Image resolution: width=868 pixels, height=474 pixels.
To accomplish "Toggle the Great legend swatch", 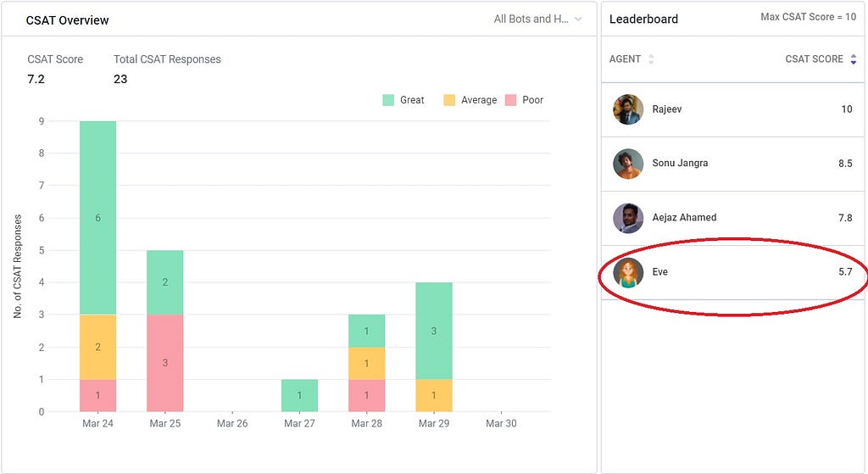I will [388, 100].
